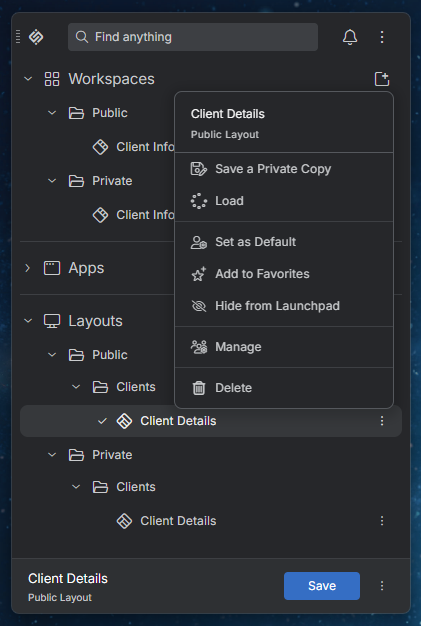Click the Layouts heading text
Viewport: 421px width, 626px height.
coord(95,321)
